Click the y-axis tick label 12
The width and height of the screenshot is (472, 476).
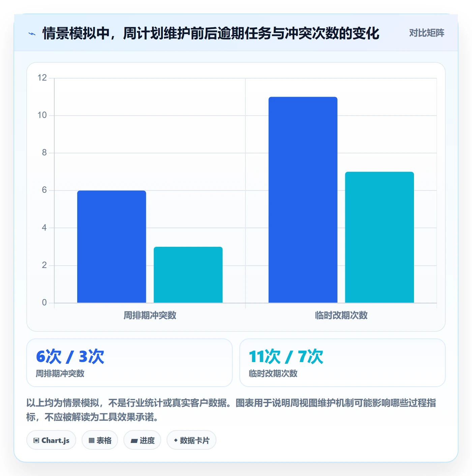[x=42, y=78]
